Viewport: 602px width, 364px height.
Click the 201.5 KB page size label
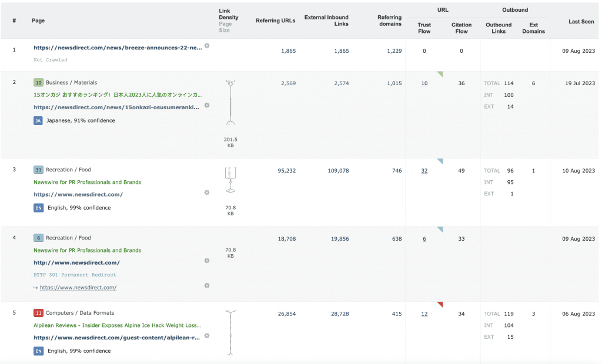[230, 142]
